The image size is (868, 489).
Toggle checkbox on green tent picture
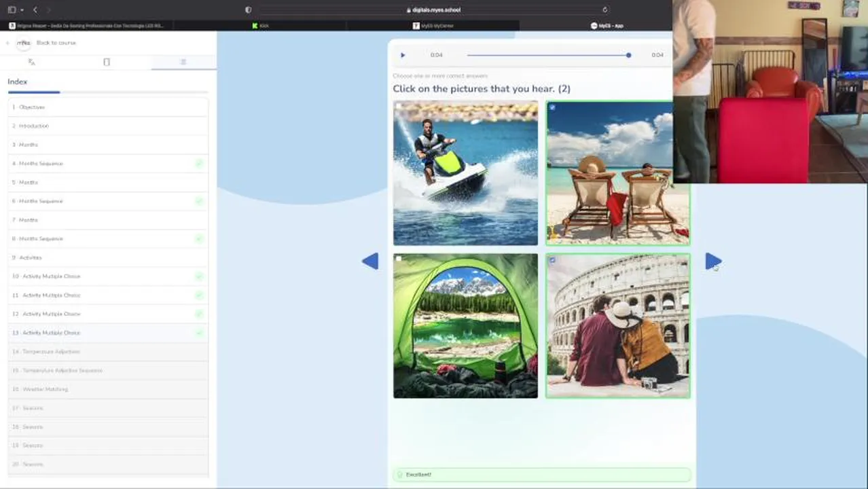coord(399,259)
